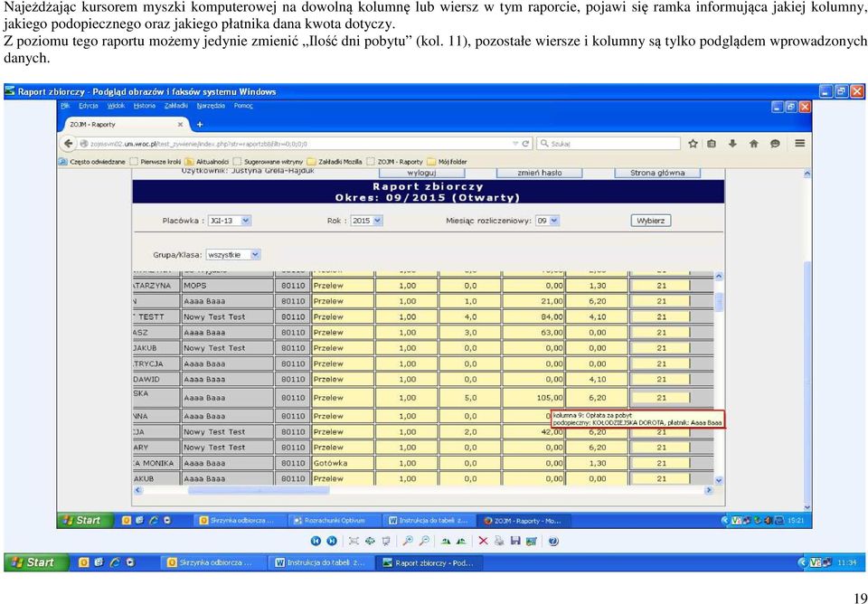Click the Best Fit viewer icon

(354, 541)
